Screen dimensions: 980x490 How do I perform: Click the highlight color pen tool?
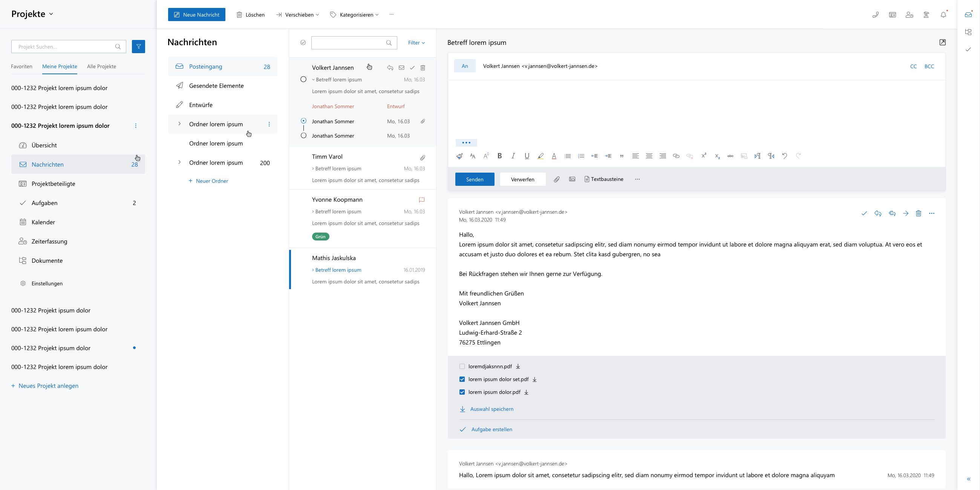(541, 156)
